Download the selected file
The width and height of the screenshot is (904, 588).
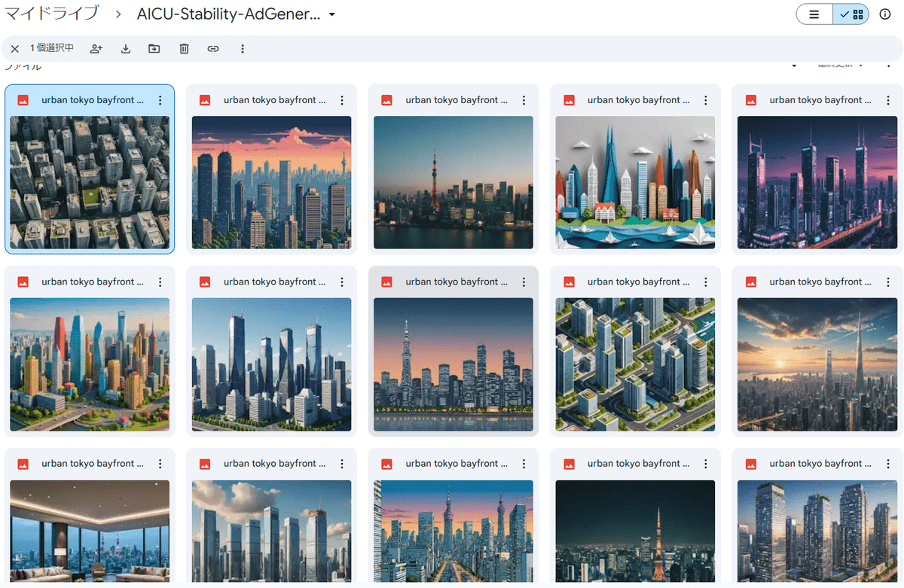(x=126, y=49)
